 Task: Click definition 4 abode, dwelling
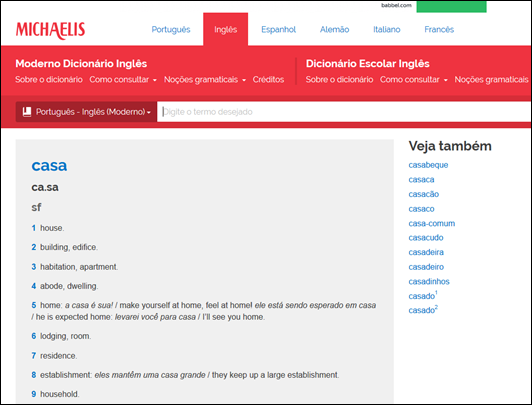pyautogui.click(x=64, y=286)
